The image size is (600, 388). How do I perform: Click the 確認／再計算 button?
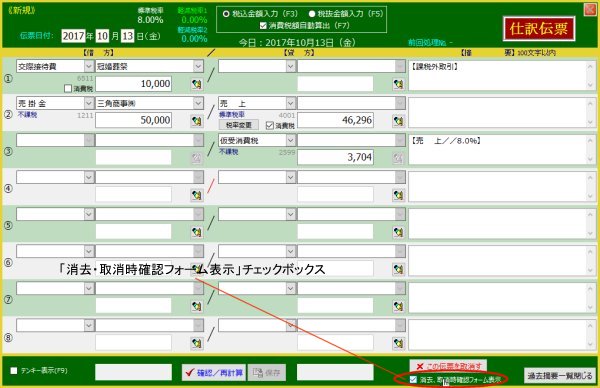(214, 372)
